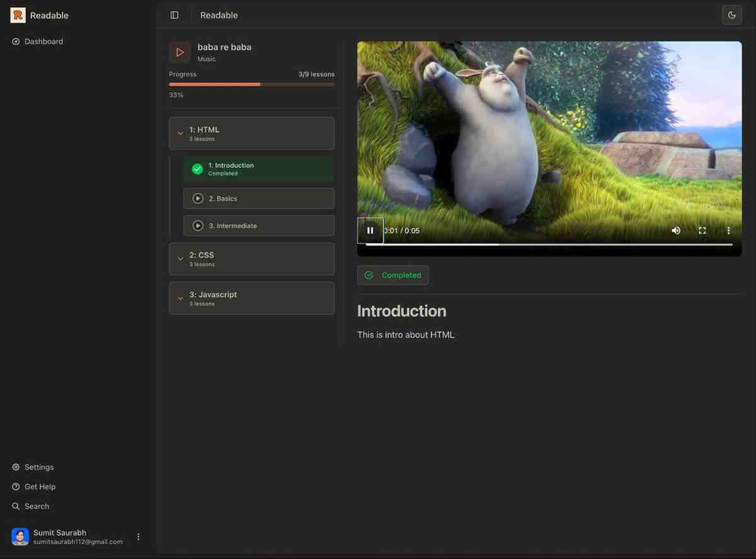The width and height of the screenshot is (756, 559).
Task: Enter fullscreen video mode
Action: pos(702,230)
